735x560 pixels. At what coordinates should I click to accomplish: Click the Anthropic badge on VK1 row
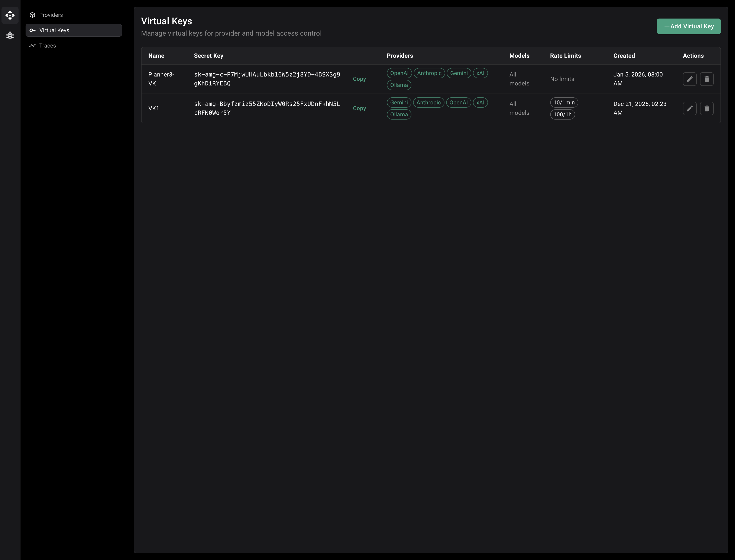click(x=429, y=102)
